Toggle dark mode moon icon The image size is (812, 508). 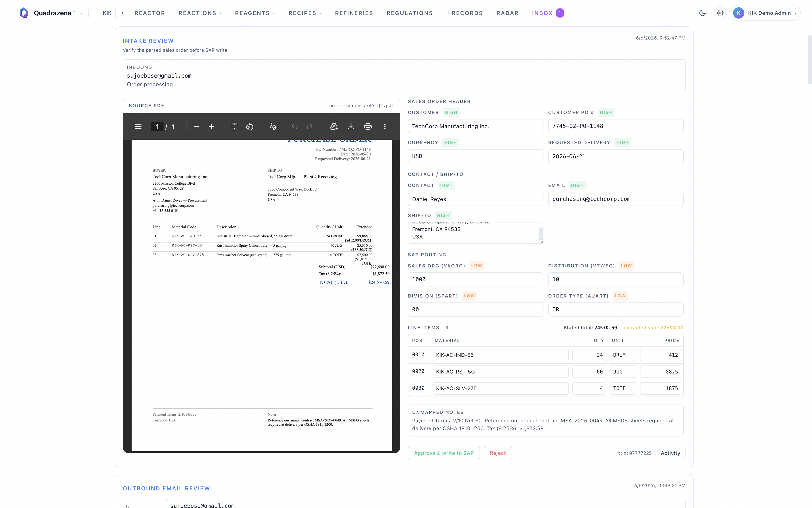702,13
